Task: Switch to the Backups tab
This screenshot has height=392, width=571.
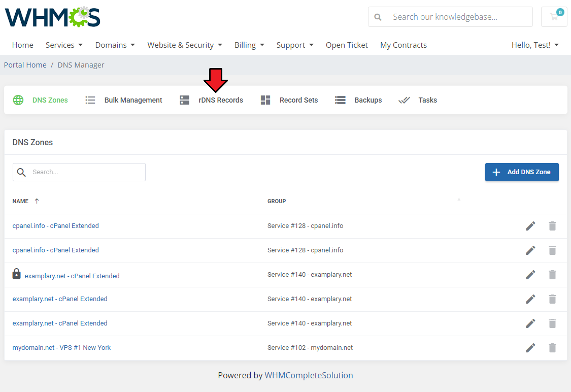Action: (x=358, y=100)
